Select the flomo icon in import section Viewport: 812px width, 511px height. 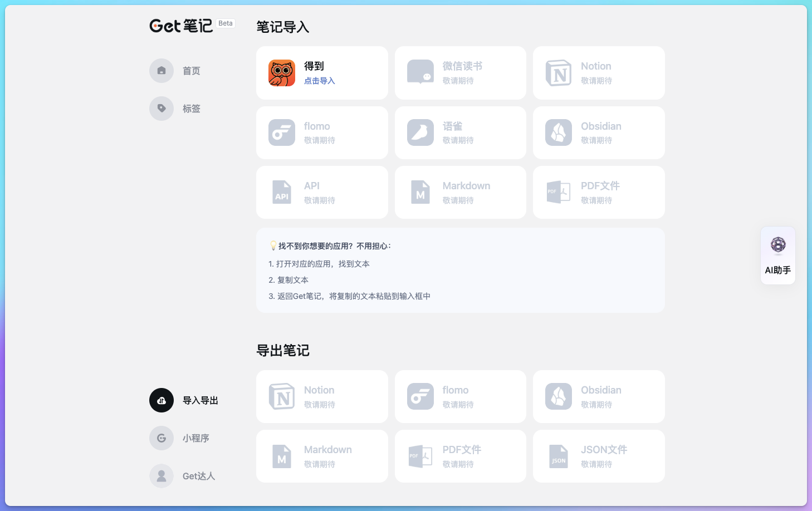coord(281,132)
